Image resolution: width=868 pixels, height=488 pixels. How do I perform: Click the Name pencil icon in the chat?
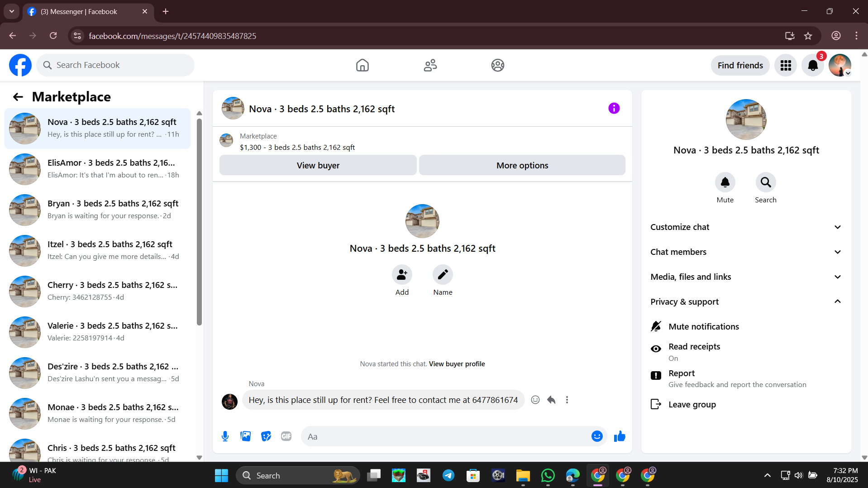pyautogui.click(x=443, y=275)
